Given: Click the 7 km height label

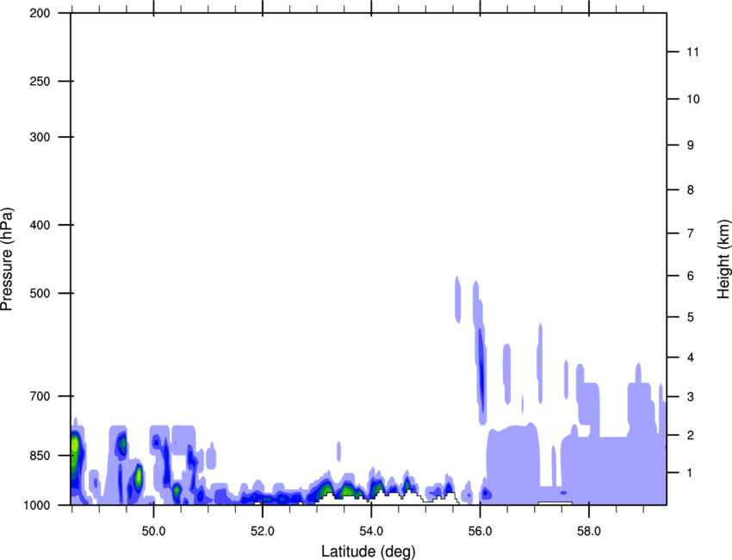Looking at the screenshot, I should [691, 233].
